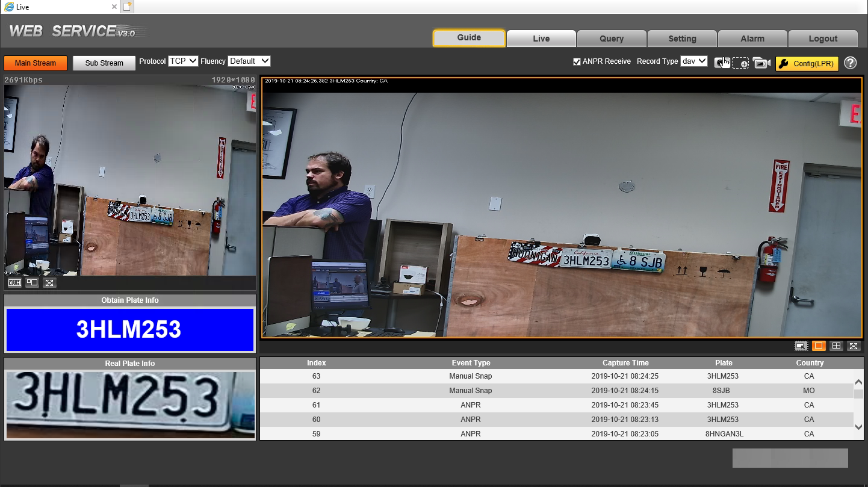Toggle W:H aspect ratio on live preview
The image size is (868, 487).
pos(14,282)
